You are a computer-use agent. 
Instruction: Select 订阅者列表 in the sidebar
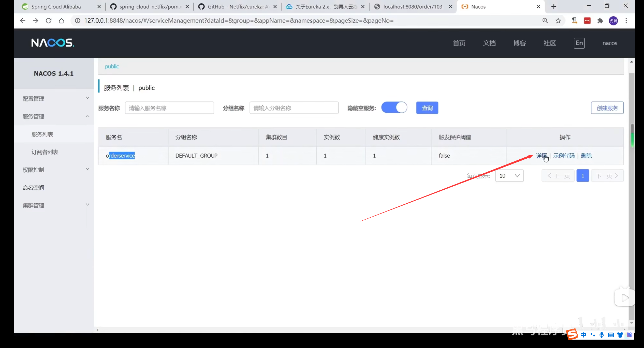[x=45, y=152]
